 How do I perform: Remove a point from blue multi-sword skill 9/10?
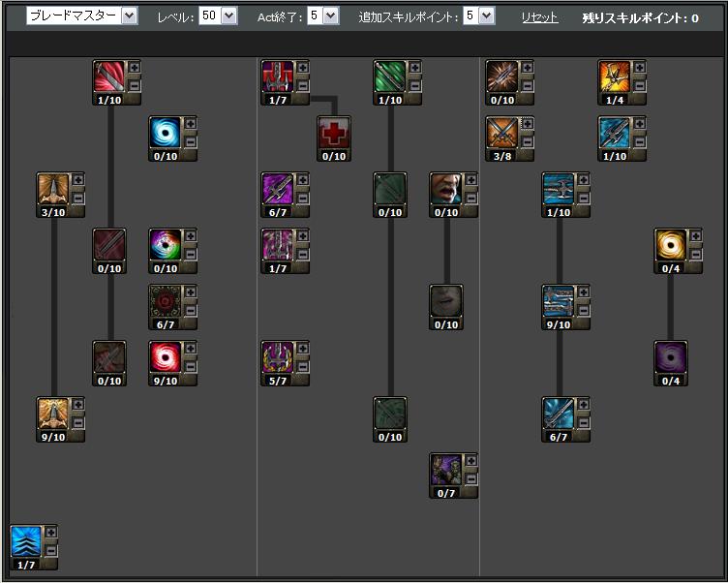pos(584,310)
